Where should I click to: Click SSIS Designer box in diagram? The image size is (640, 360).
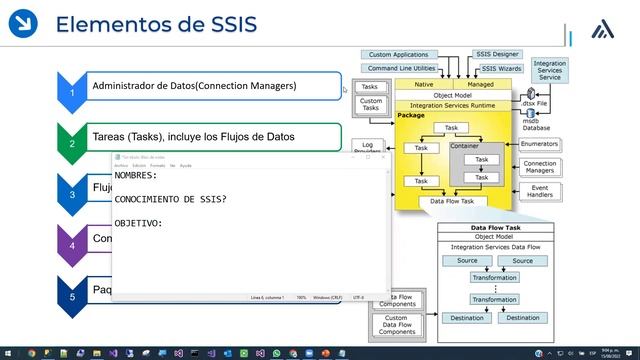pos(497,54)
